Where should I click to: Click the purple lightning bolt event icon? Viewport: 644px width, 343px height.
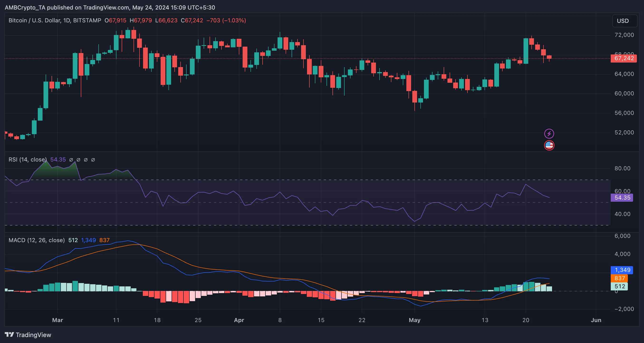coord(549,134)
